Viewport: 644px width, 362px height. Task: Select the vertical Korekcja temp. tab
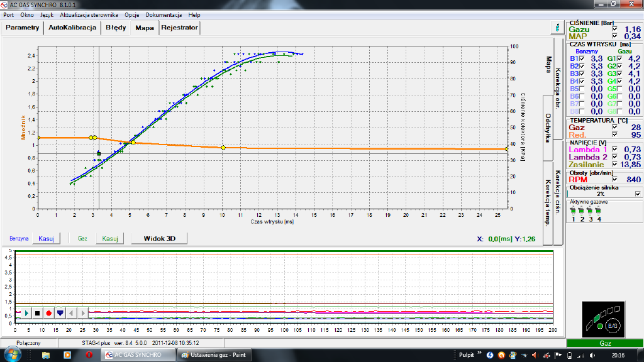tap(548, 203)
